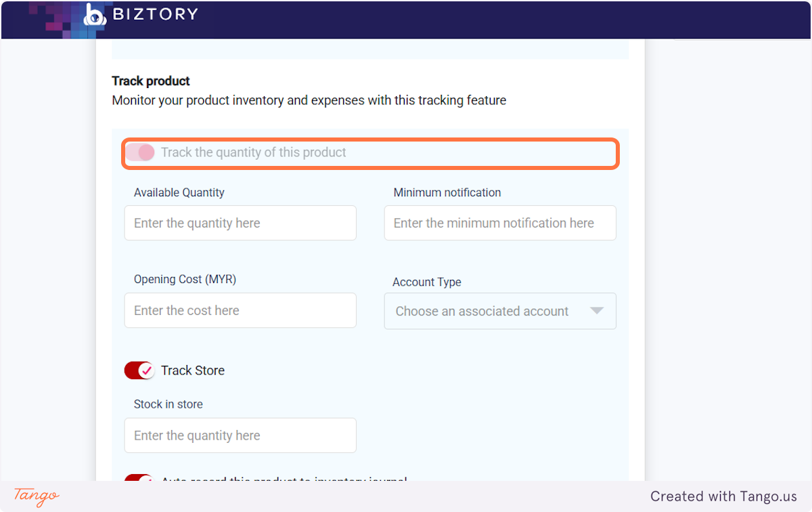Viewport: 812px width, 512px height.
Task: Click the Account Type dropdown arrow
Action: pos(596,311)
